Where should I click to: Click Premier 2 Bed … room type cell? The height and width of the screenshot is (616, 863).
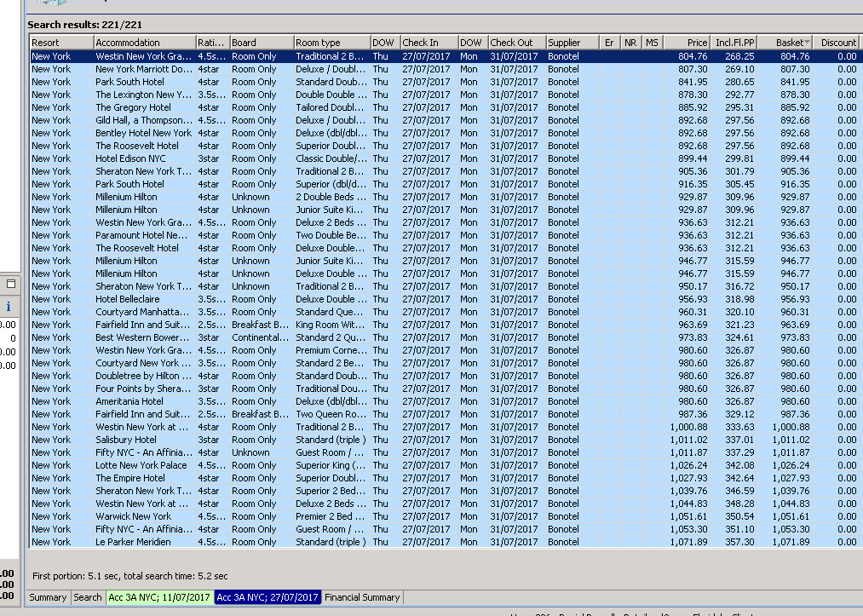[331, 516]
